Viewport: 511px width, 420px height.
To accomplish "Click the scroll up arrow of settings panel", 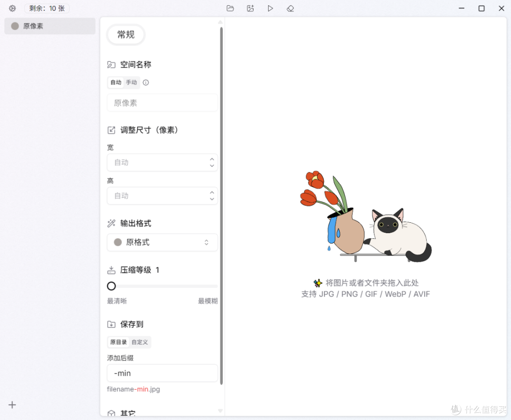I will 220,22.
